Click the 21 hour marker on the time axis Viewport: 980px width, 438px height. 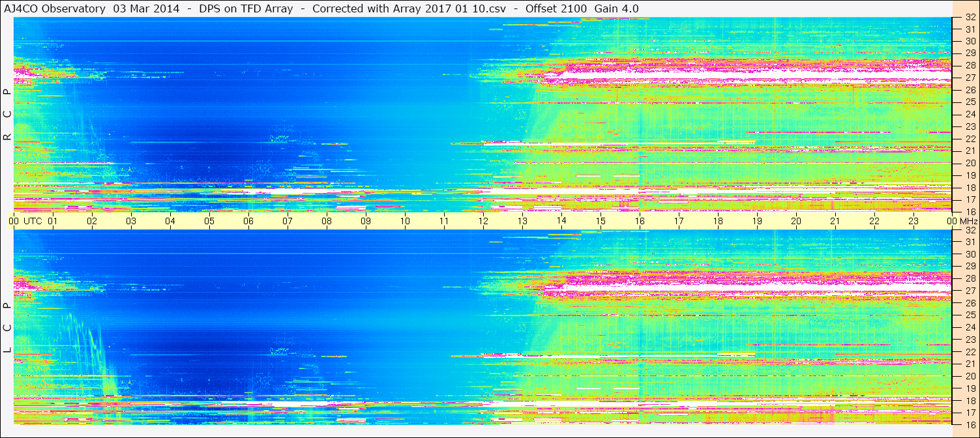(835, 221)
